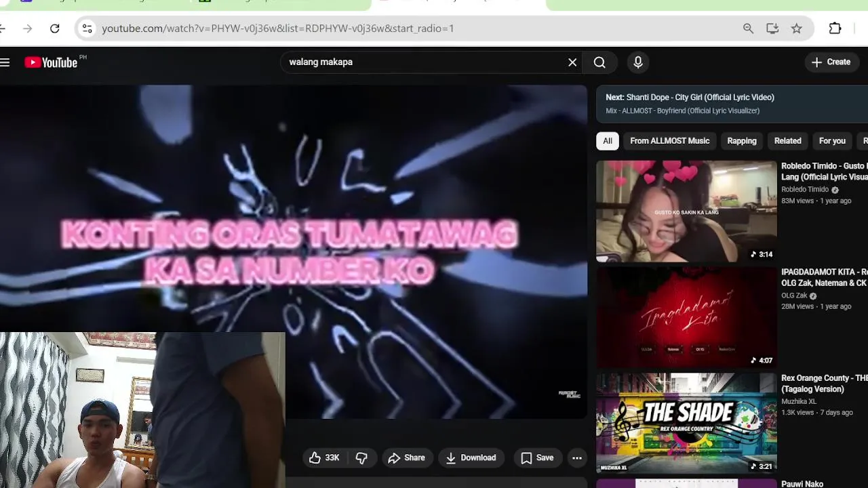Click the search magnifier button
The image size is (868, 488).
(x=599, y=62)
